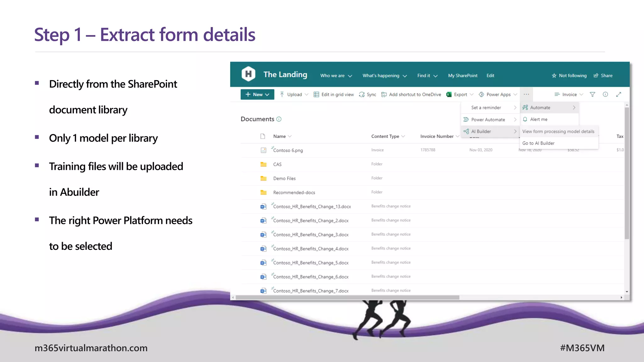This screenshot has height=362, width=644.
Task: Open the details pane info icon
Action: (x=605, y=94)
